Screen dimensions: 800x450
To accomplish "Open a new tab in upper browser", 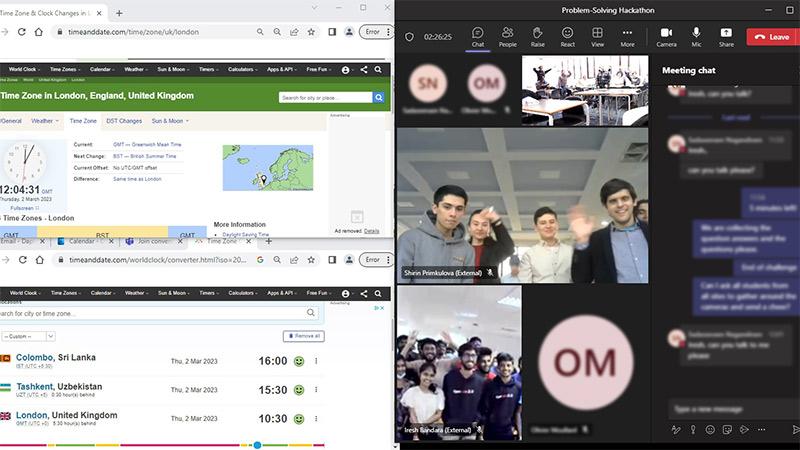I will click(119, 13).
